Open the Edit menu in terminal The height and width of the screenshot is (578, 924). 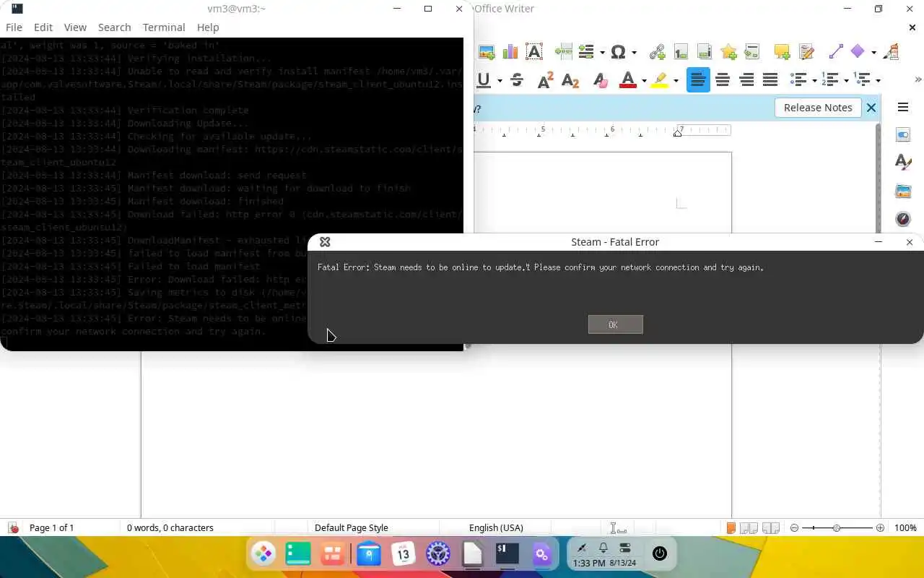click(43, 27)
